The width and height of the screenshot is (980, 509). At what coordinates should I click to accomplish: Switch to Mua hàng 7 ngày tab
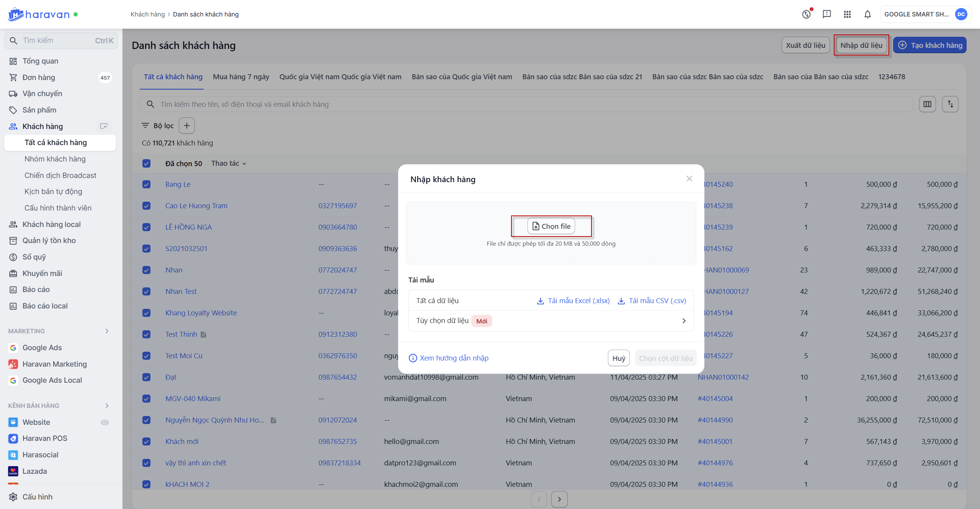pyautogui.click(x=241, y=77)
